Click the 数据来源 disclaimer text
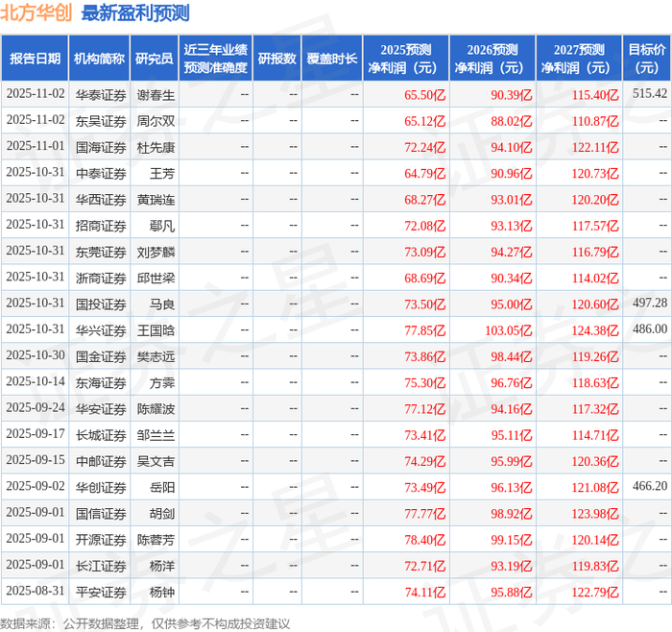This screenshot has width=672, height=632. tap(145, 623)
